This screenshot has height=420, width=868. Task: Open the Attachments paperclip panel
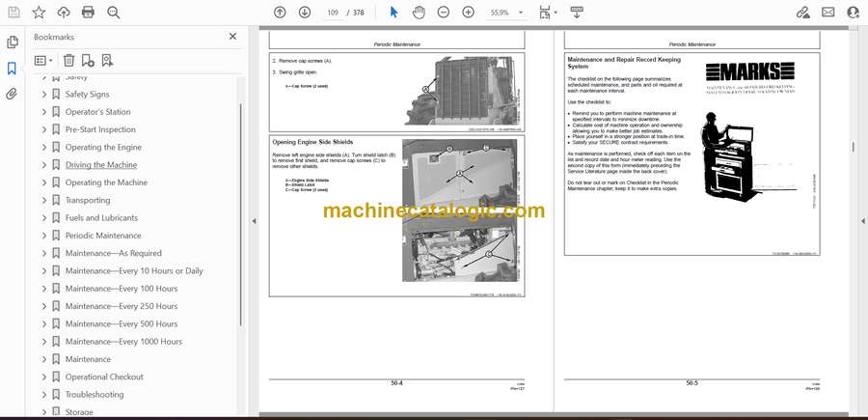pyautogui.click(x=12, y=95)
